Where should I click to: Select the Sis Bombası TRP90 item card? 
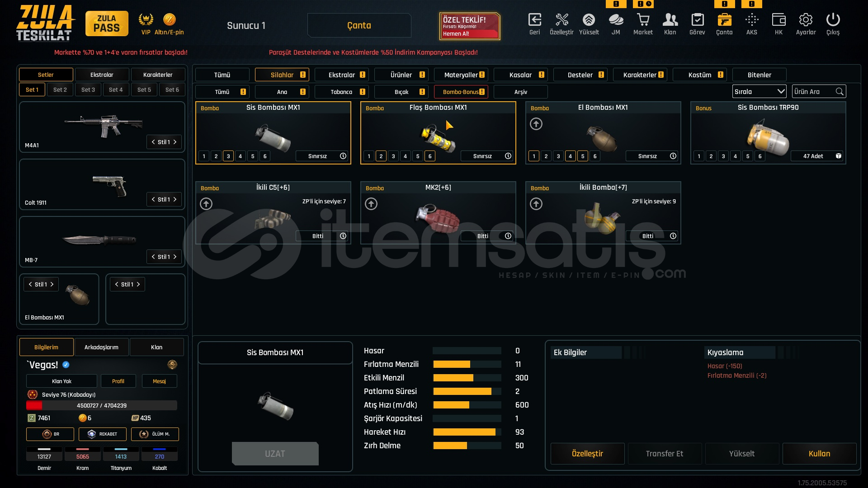768,132
